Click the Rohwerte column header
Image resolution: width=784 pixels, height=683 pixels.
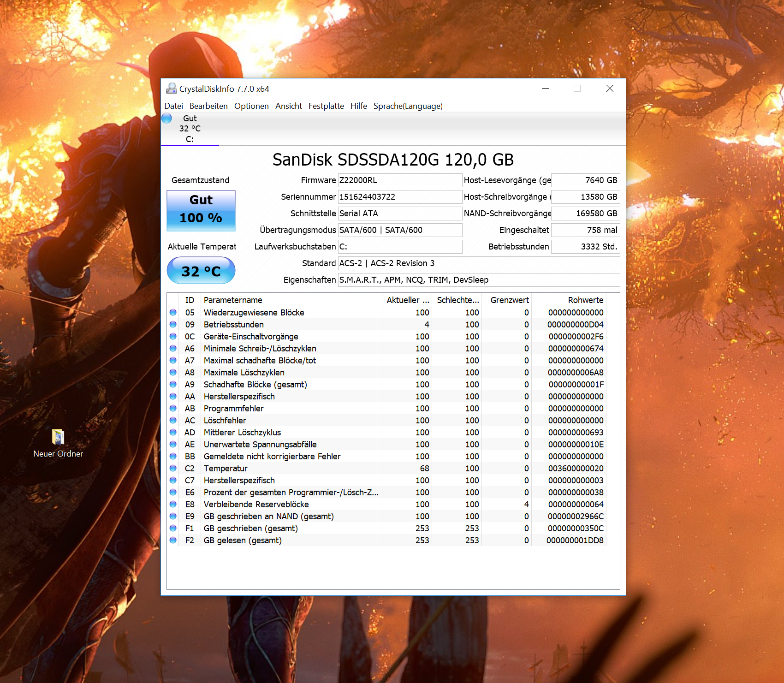tap(569, 300)
